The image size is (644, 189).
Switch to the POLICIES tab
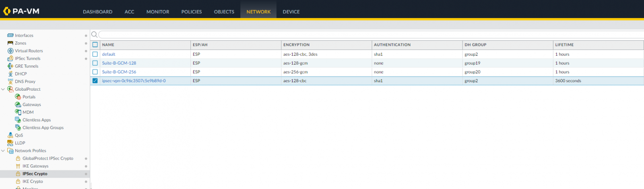tap(191, 12)
